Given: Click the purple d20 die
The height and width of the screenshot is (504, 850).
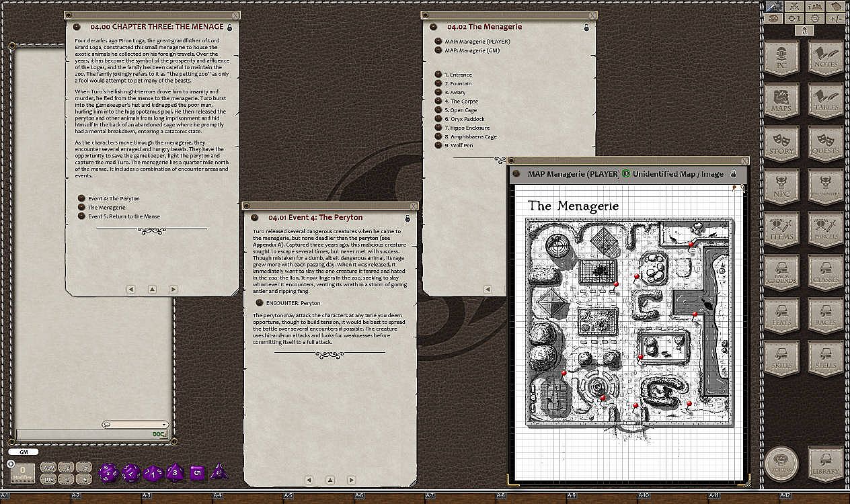Looking at the screenshot, I should (108, 473).
